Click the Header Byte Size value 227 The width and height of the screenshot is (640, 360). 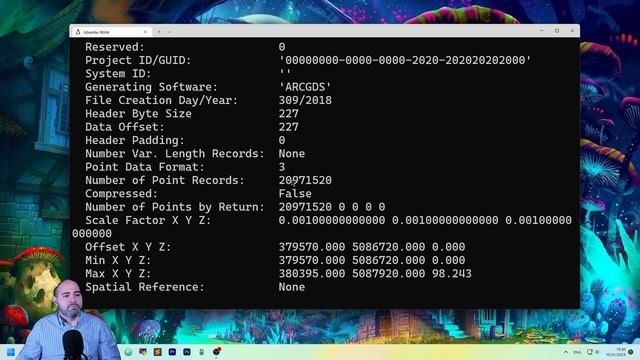coord(289,114)
